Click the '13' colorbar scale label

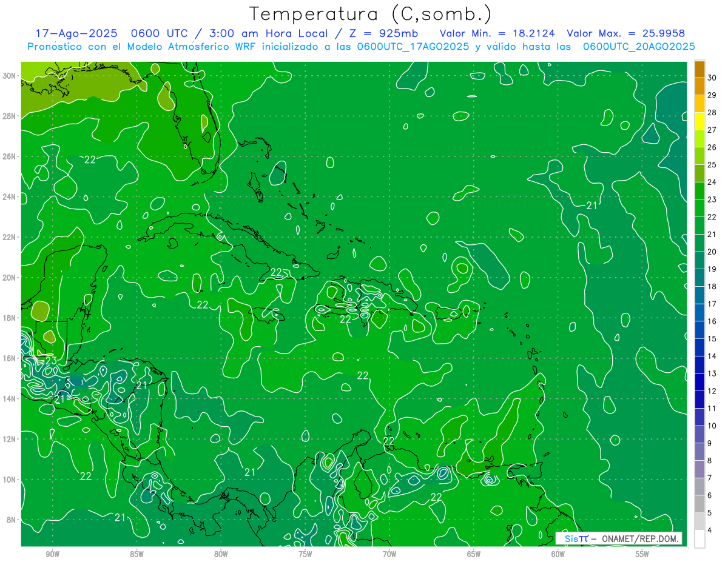(x=712, y=373)
